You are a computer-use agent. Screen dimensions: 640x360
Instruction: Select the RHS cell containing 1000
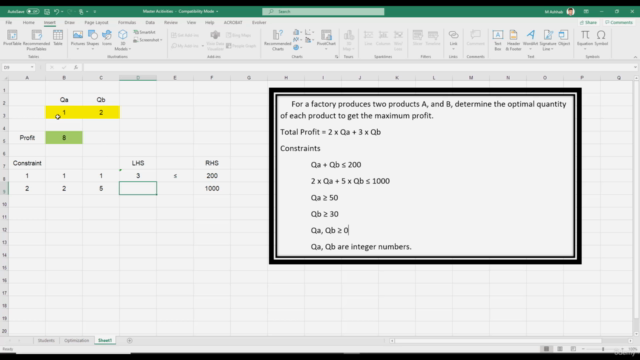tap(212, 189)
